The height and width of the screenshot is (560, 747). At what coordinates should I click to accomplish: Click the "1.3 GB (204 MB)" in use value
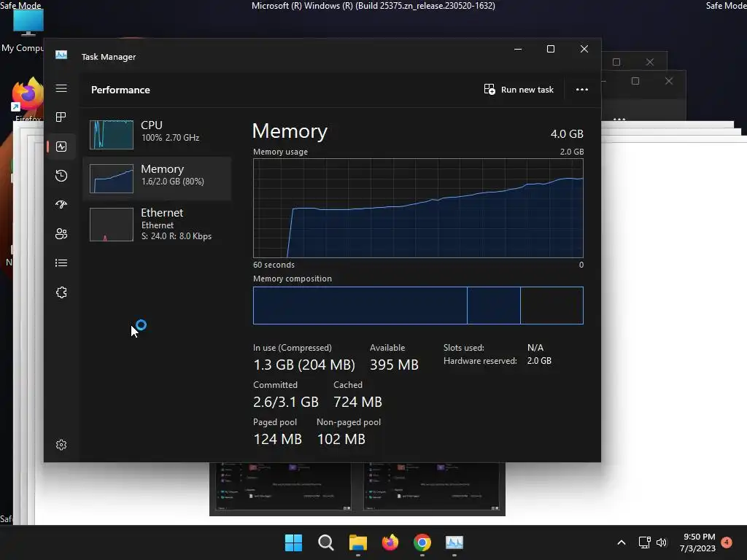click(x=304, y=365)
